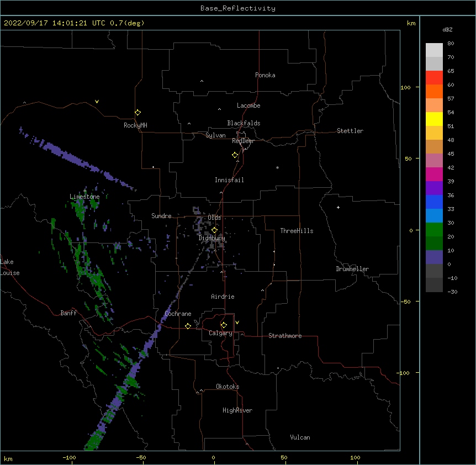Select the light gray 70 dBZ swatch
Viewport: 476px width, 465px height.
[434, 50]
